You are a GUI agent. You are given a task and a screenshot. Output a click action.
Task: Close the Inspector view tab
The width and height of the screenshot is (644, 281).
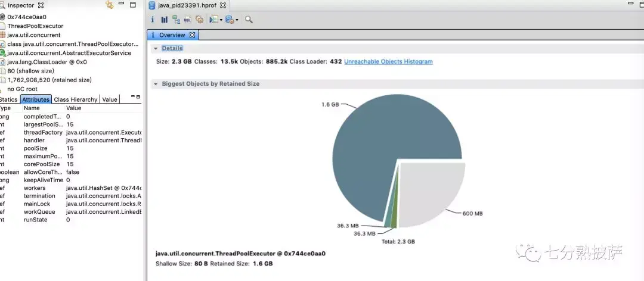click(41, 5)
